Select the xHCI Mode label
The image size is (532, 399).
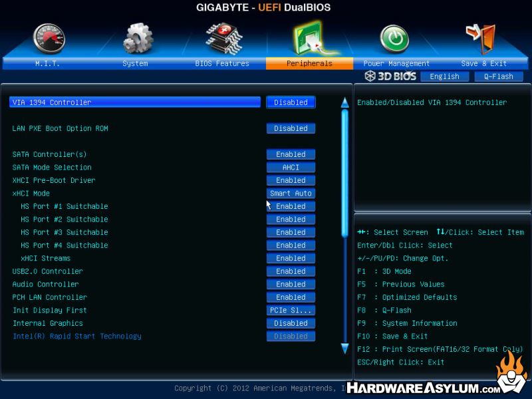pos(31,194)
